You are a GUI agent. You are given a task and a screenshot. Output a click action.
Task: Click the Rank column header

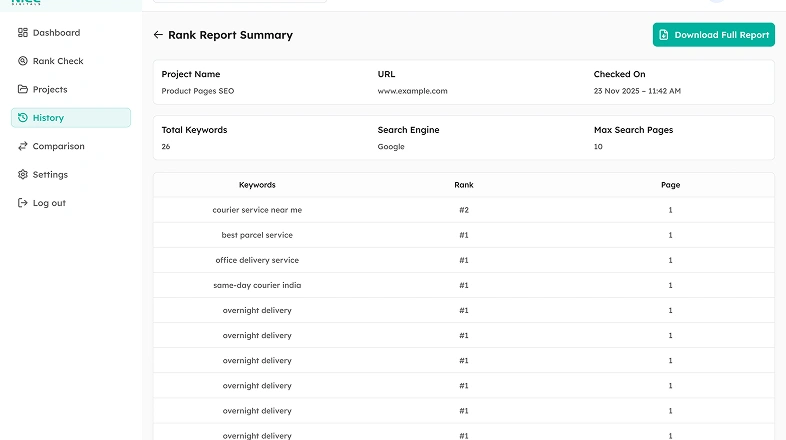point(464,185)
